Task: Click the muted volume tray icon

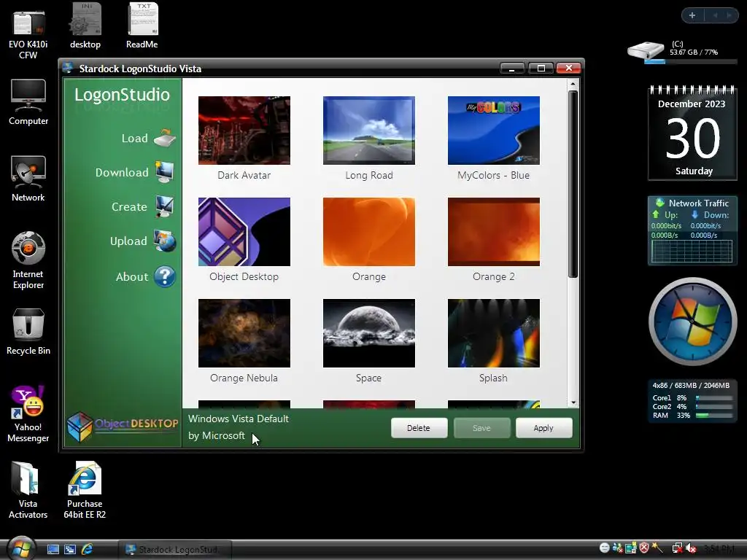Action: (691, 548)
